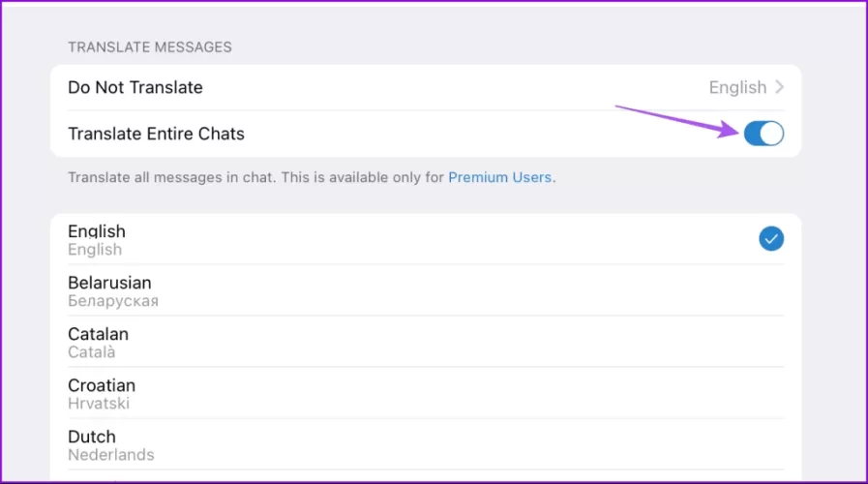Click the TRANSLATE MESSAGES section header
Image resolution: width=868 pixels, height=484 pixels.
tap(149, 47)
